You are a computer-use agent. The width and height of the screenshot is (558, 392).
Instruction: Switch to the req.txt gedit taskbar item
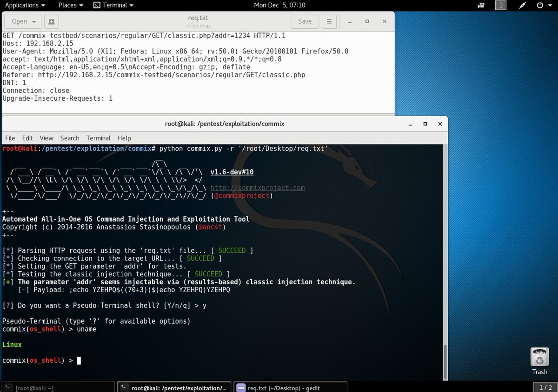(290, 387)
